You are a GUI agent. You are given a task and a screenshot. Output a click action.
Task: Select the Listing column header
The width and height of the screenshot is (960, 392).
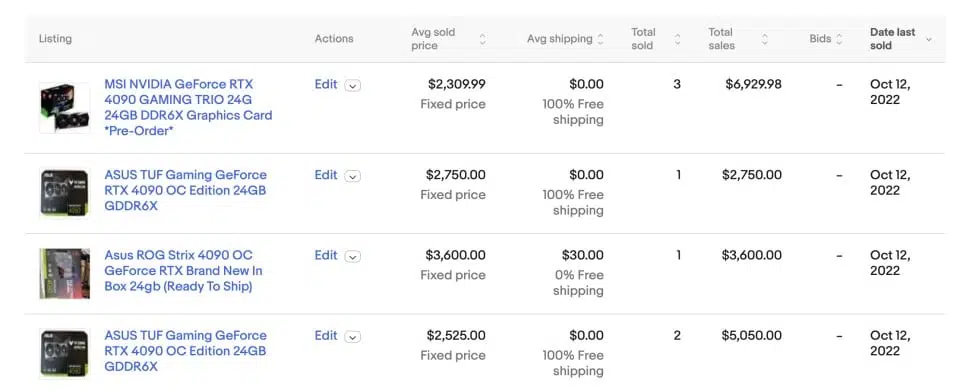55,39
